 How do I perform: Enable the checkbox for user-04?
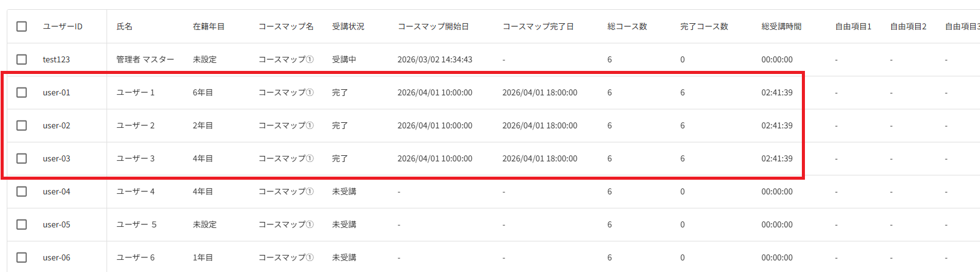pyautogui.click(x=21, y=191)
